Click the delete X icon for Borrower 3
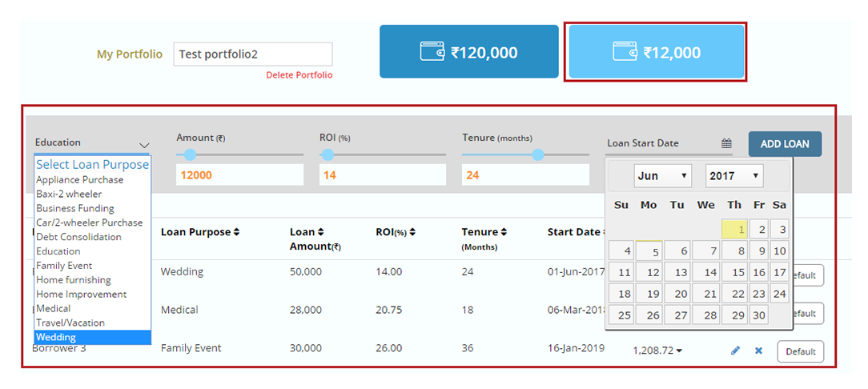This screenshot has height=389, width=868. coord(758,351)
